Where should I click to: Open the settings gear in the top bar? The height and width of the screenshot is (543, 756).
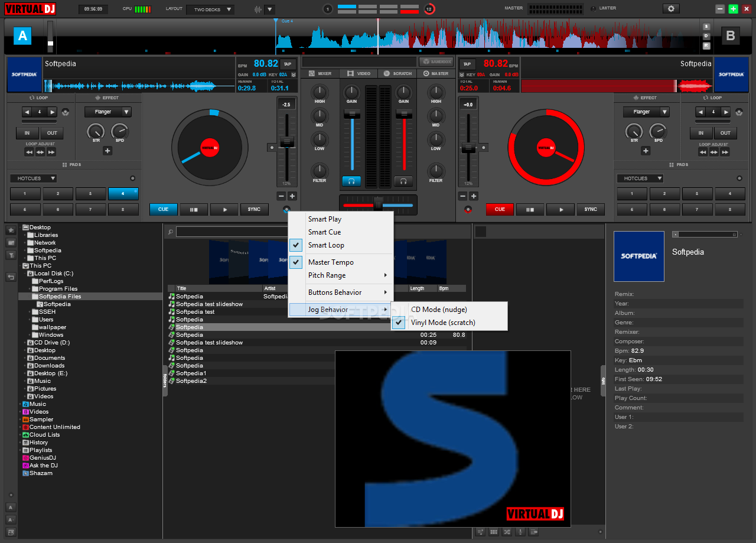(x=670, y=8)
